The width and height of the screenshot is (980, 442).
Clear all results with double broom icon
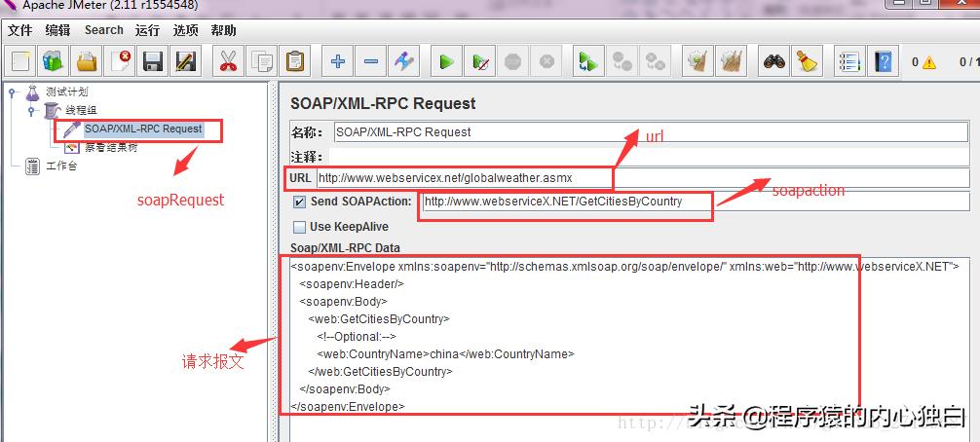[731, 61]
